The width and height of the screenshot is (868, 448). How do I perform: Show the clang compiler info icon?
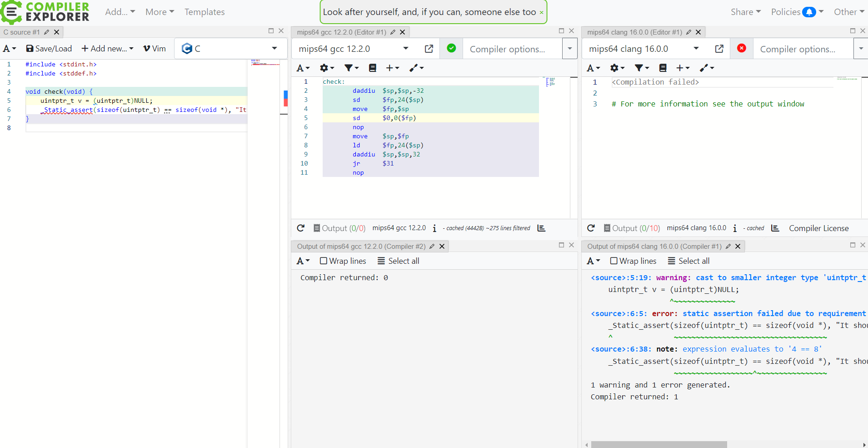735,228
